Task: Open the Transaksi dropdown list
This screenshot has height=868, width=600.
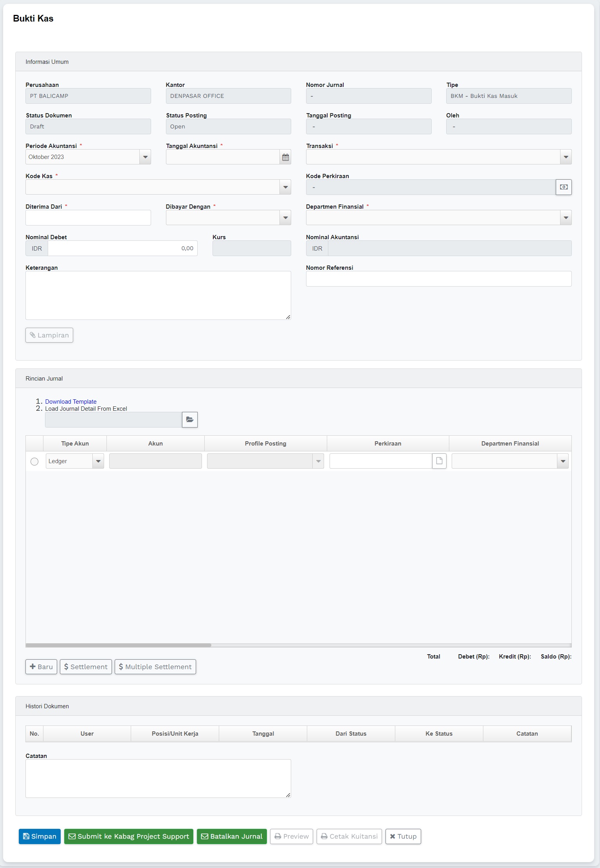Action: coord(566,157)
